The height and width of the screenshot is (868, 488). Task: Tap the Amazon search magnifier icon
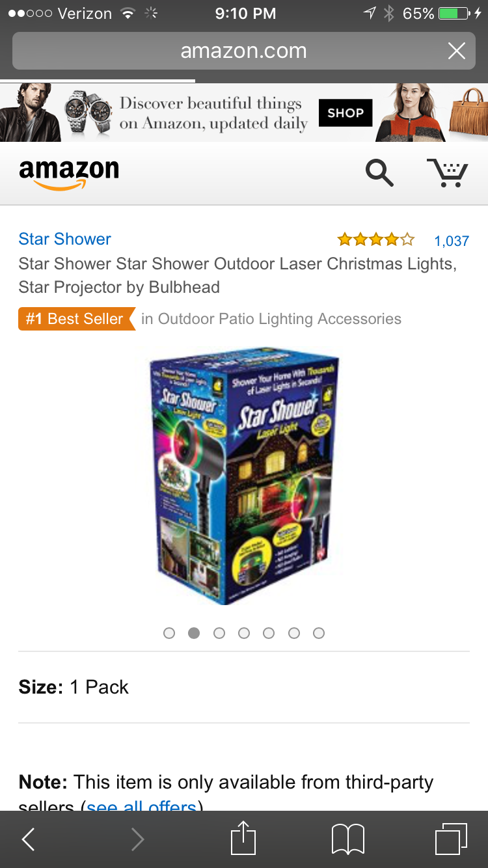coord(379,172)
